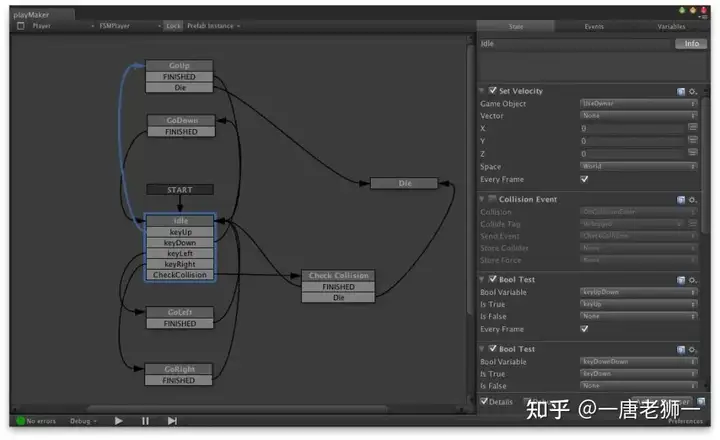The height and width of the screenshot is (440, 720).
Task: Select the Die state node
Action: coord(404,183)
